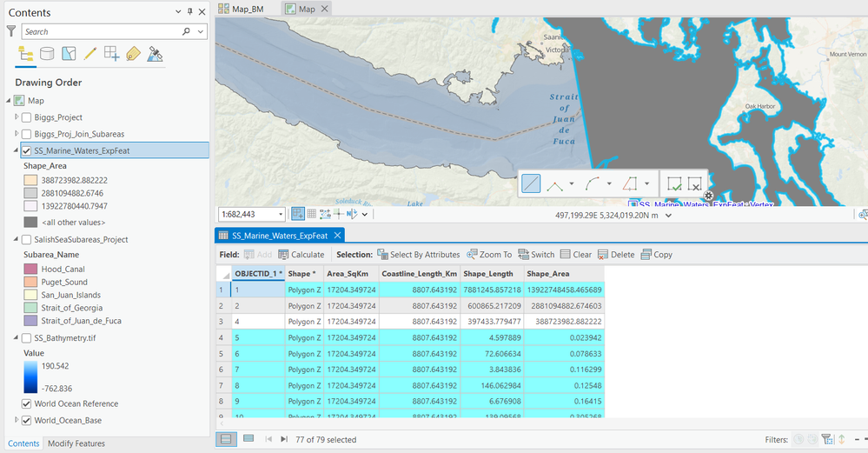This screenshot has width=868, height=453.
Task: Uncheck the SS_Marine_Waters_ExpFeat layer
Action: click(x=27, y=151)
